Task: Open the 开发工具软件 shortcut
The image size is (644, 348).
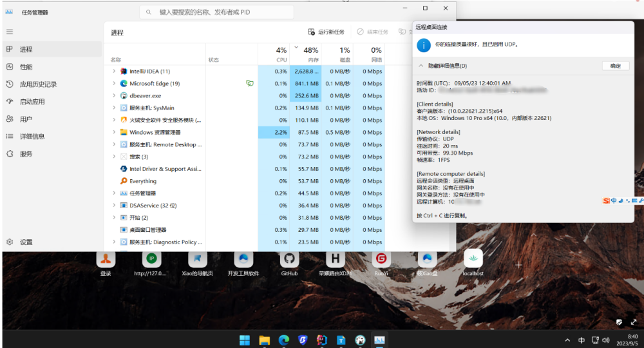Action: tap(243, 264)
